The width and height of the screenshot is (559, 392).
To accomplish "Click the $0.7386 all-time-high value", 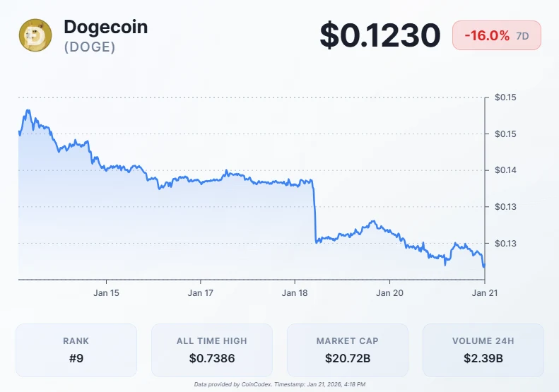I will pos(212,359).
